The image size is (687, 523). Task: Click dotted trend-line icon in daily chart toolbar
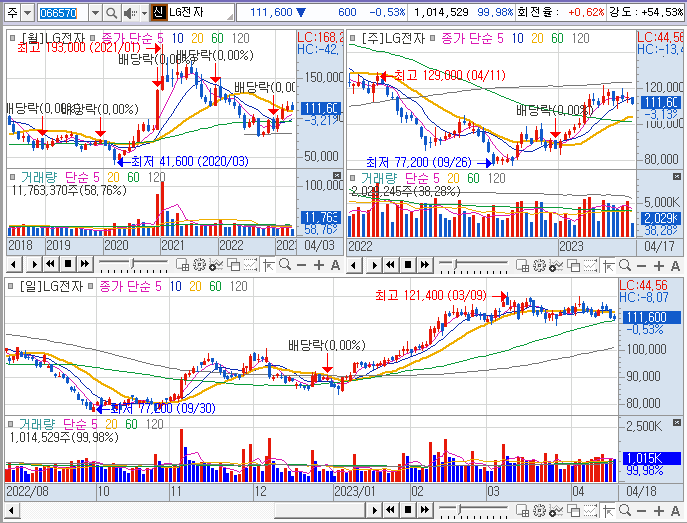591,510
